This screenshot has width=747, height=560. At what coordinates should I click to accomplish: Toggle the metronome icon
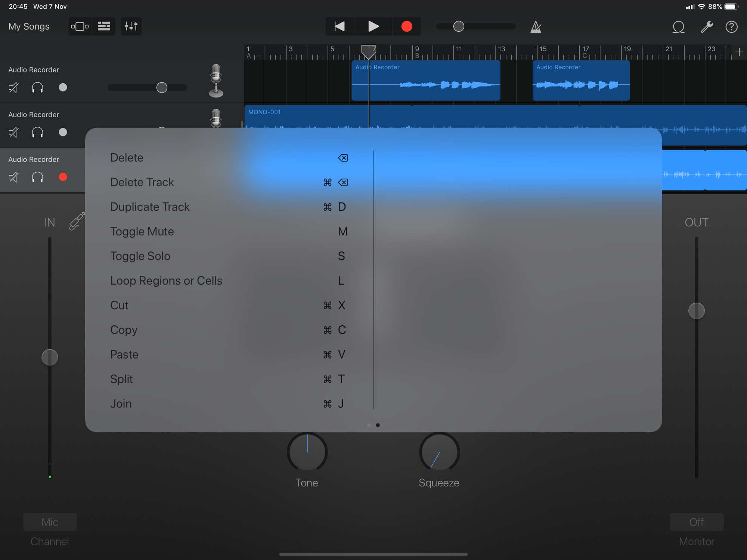[536, 27]
